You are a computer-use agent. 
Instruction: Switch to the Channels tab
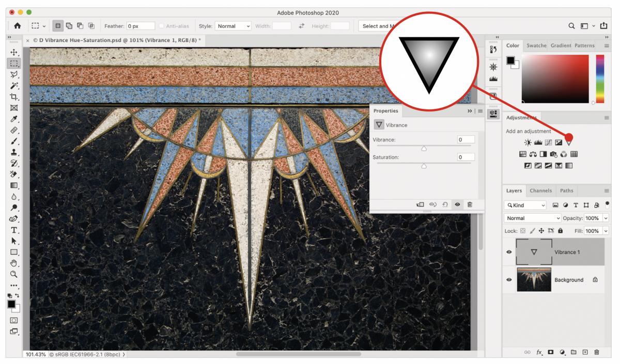(x=541, y=191)
